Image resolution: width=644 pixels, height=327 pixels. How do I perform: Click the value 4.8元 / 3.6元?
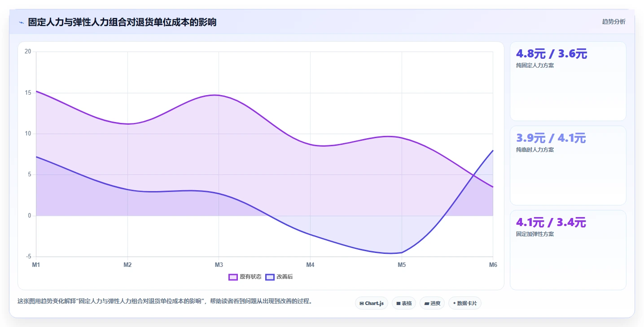click(552, 54)
